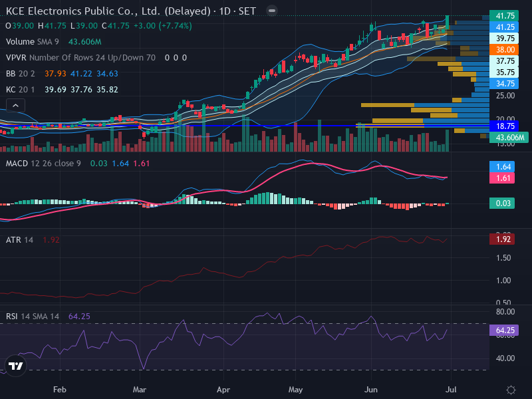Click the purple RSI 64.25 value label

[x=504, y=330]
